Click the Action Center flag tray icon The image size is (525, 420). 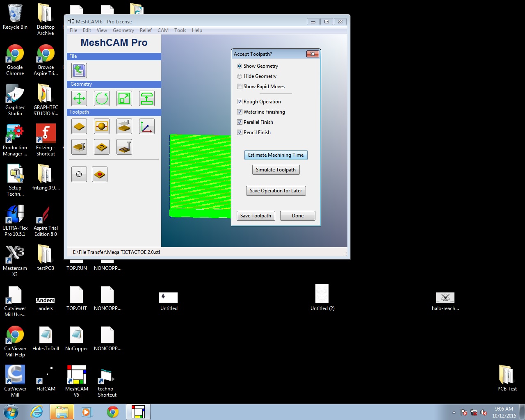pyautogui.click(x=464, y=412)
